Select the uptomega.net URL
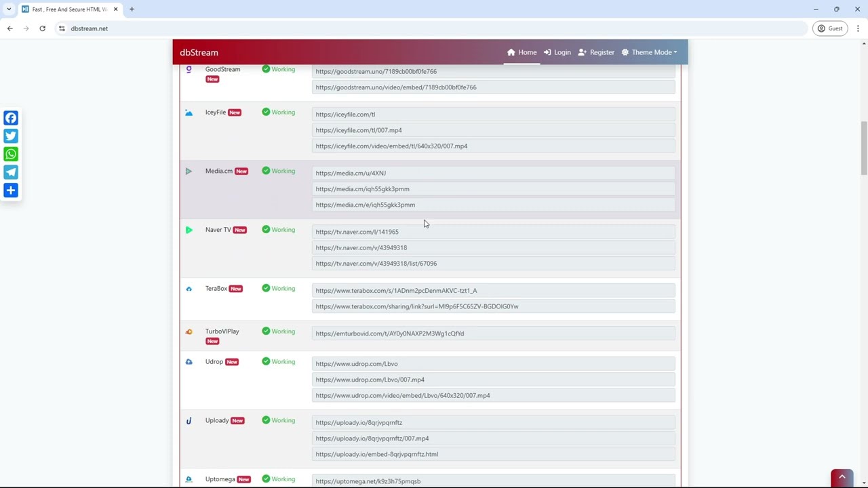Screen dimensions: 868x488 494,481
